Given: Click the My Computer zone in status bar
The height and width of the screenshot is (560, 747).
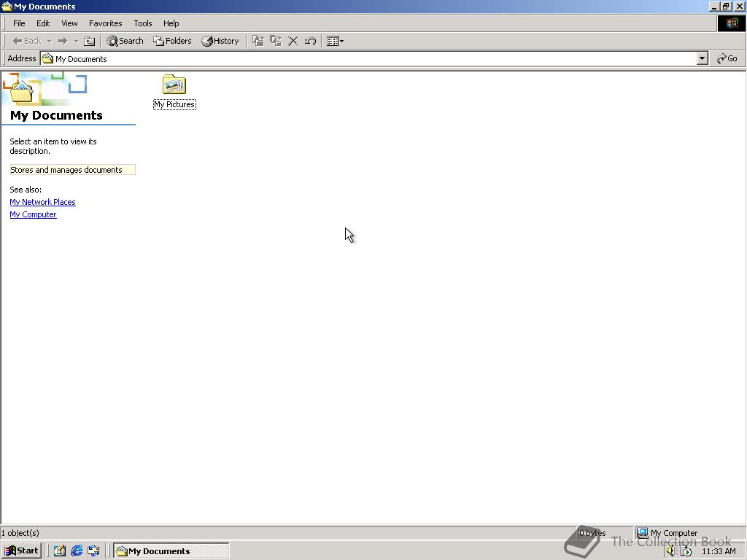Looking at the screenshot, I should pyautogui.click(x=667, y=533).
